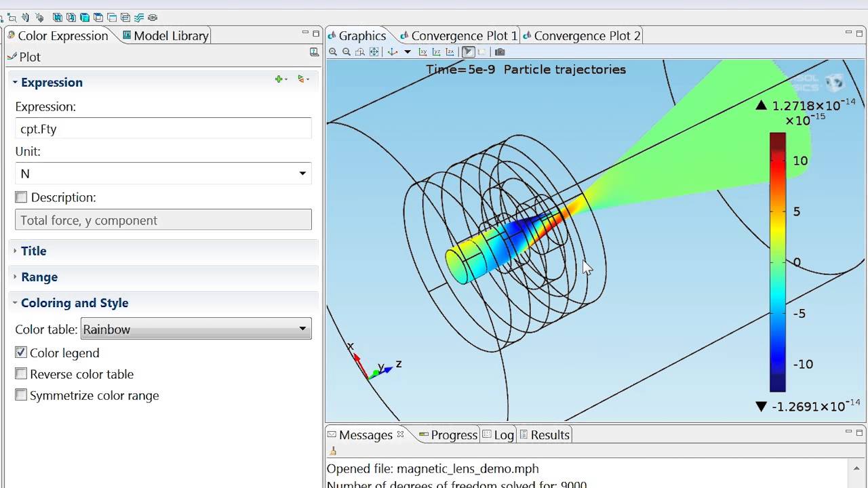This screenshot has height=488, width=868.
Task: Switch to the YZ view
Action: pos(437,52)
